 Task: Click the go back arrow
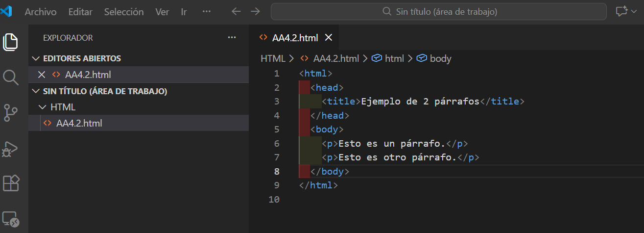pos(237,11)
